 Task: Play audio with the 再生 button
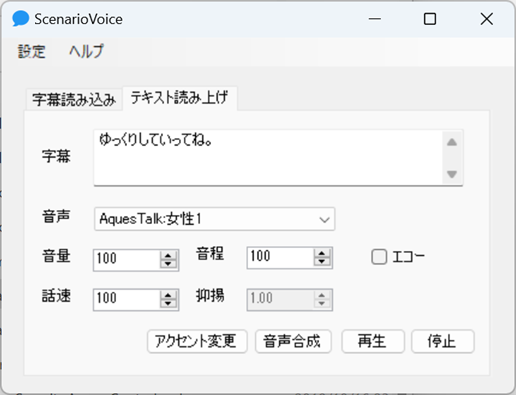click(373, 341)
